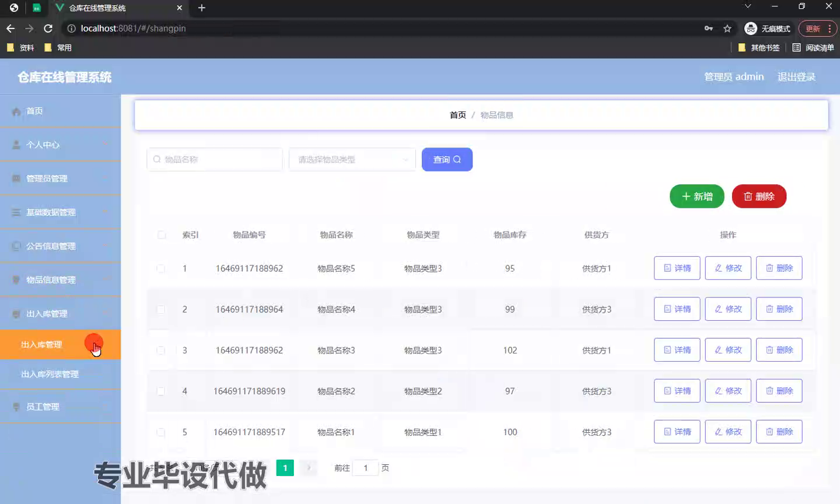Viewport: 840px width, 504px height.
Task: View 详情 for 物品名称1
Action: point(677,432)
